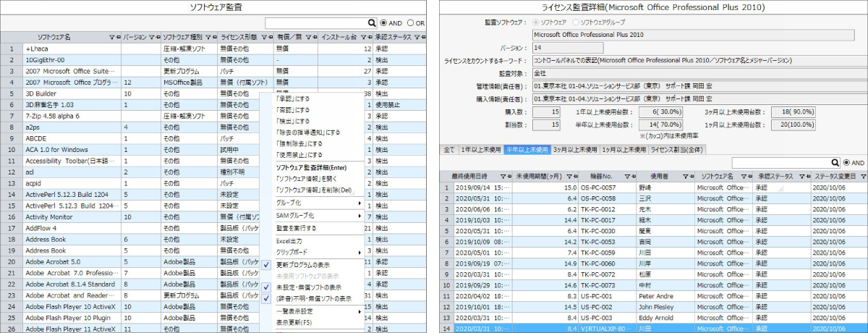Switch to 1年以上未使用 tab
868x333 pixels.
coord(480,150)
